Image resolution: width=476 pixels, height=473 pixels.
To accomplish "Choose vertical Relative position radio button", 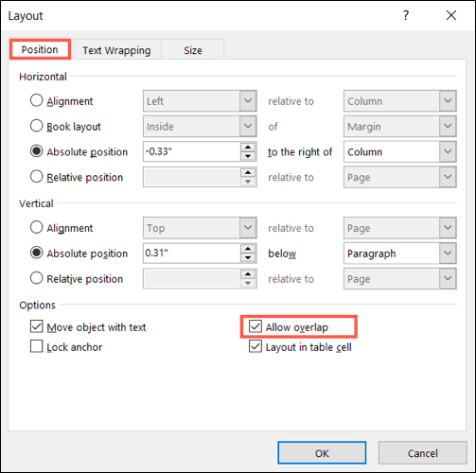I will (x=37, y=278).
